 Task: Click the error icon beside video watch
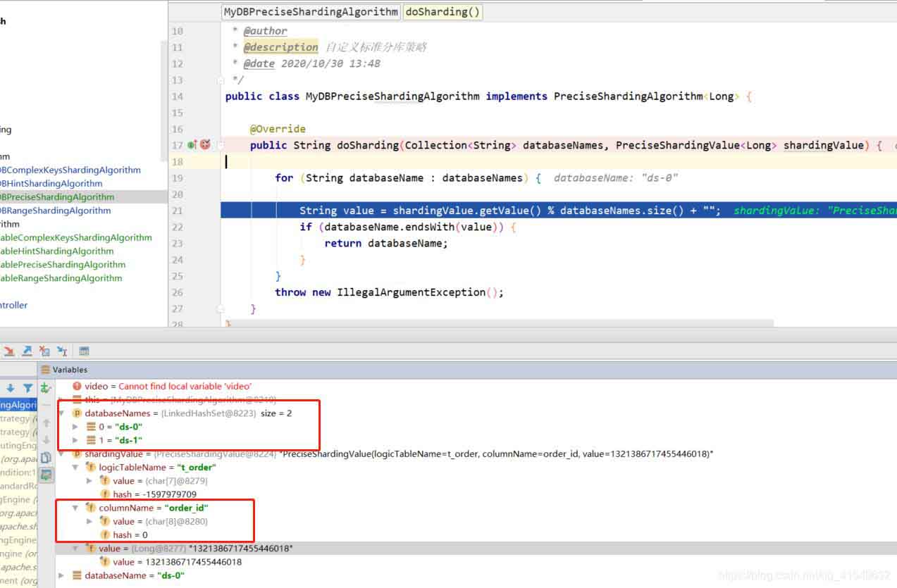pyautogui.click(x=77, y=386)
